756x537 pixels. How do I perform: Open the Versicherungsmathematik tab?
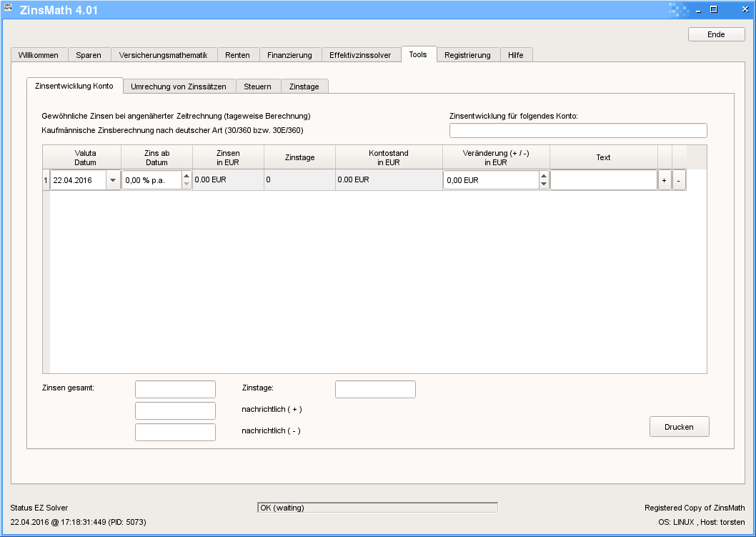(x=163, y=55)
